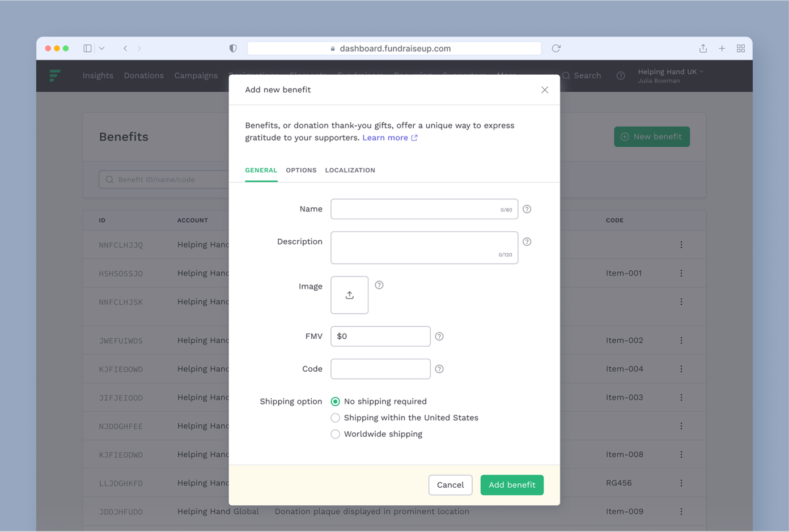Select No shipping required

point(335,401)
